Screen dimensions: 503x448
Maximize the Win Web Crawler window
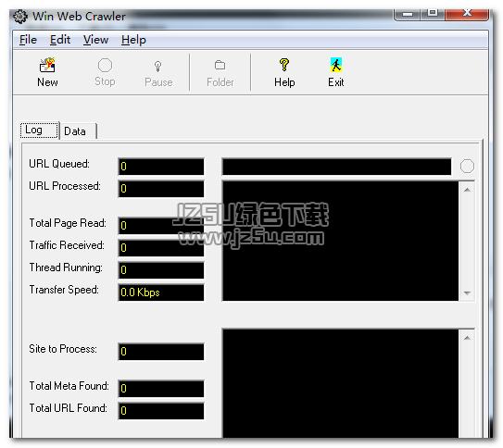[433, 14]
